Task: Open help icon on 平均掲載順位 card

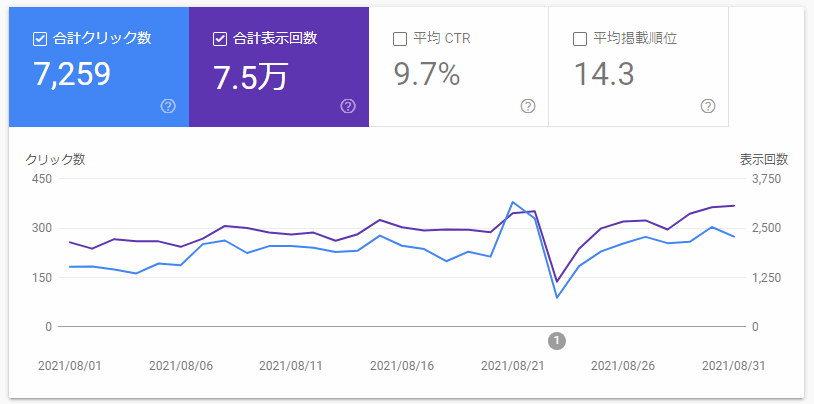Action: click(x=708, y=106)
